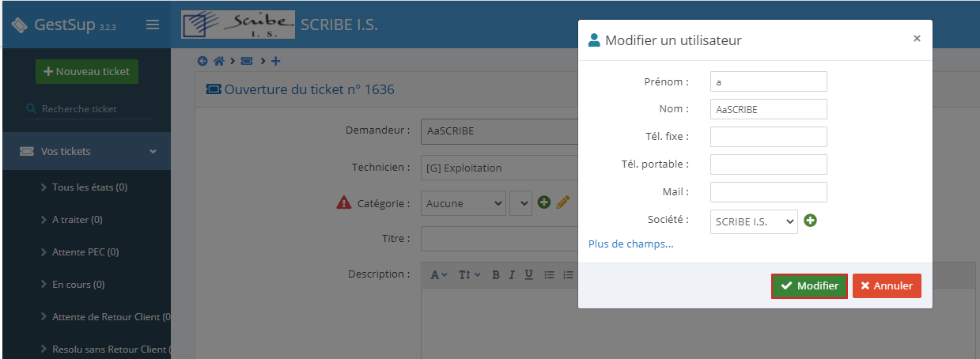Open the Société dropdown
980x359 pixels.
(754, 222)
